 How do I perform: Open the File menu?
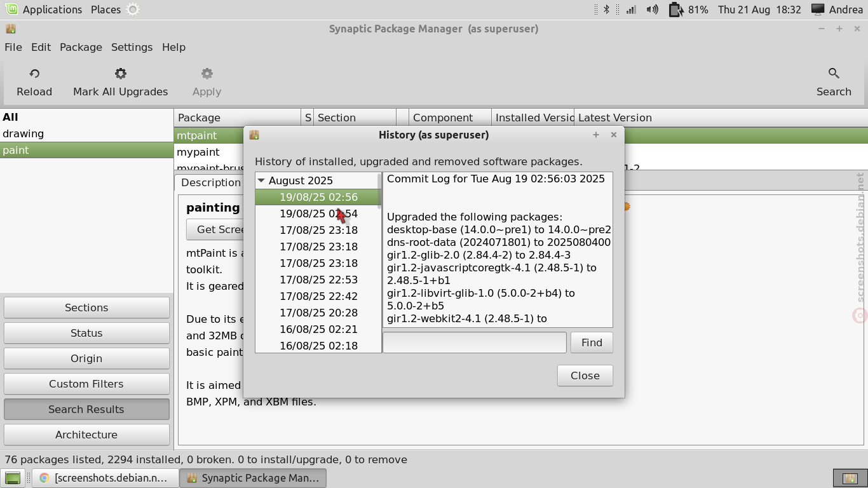[13, 47]
